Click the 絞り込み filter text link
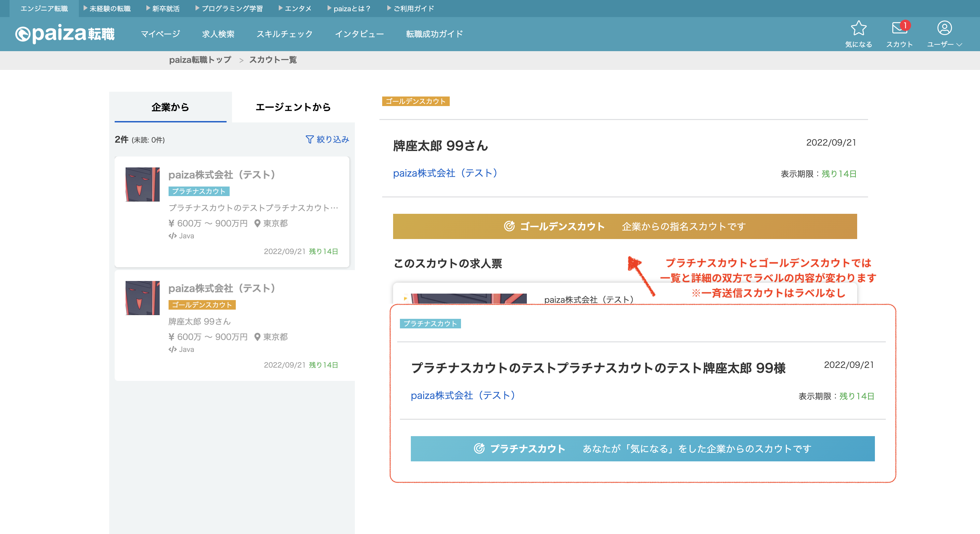 (333, 139)
